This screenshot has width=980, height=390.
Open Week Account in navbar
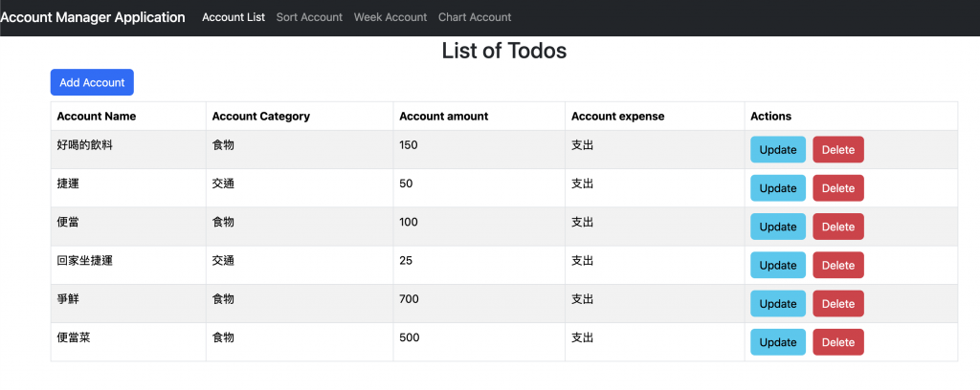tap(390, 17)
